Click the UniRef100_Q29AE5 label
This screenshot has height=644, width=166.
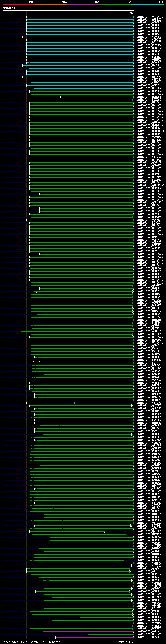coord(149,285)
